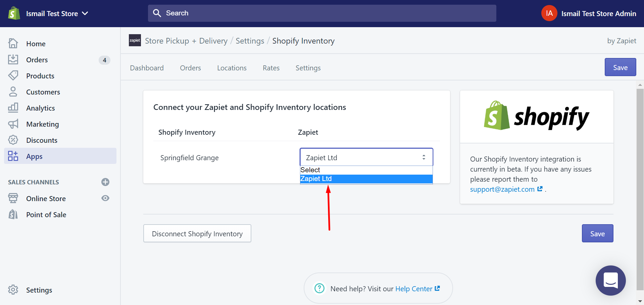
Task: Open support@zapiet.com email link
Action: pos(502,189)
